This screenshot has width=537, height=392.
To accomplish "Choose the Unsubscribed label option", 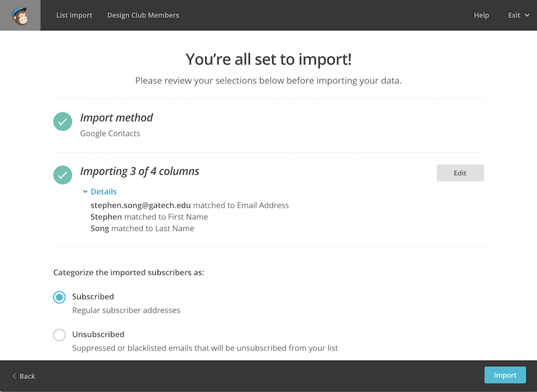I will tap(98, 334).
